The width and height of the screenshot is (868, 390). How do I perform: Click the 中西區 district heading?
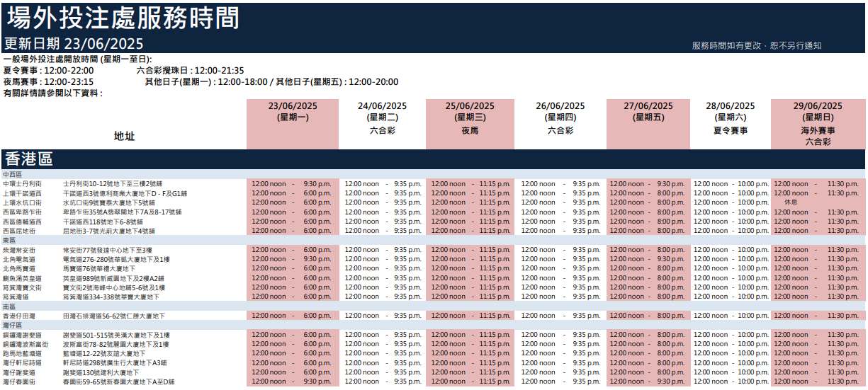click(13, 174)
